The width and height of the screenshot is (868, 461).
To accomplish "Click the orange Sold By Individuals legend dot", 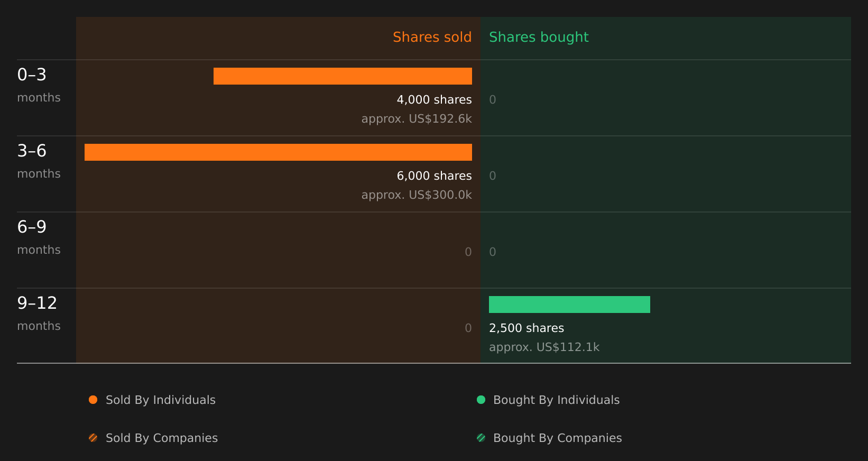I will click(93, 400).
